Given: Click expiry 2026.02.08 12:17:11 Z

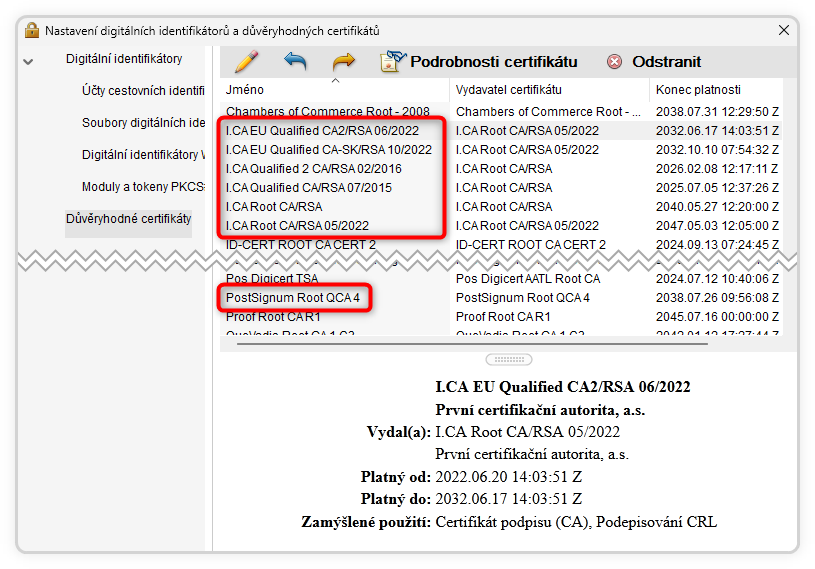Looking at the screenshot, I should pyautogui.click(x=717, y=169).
